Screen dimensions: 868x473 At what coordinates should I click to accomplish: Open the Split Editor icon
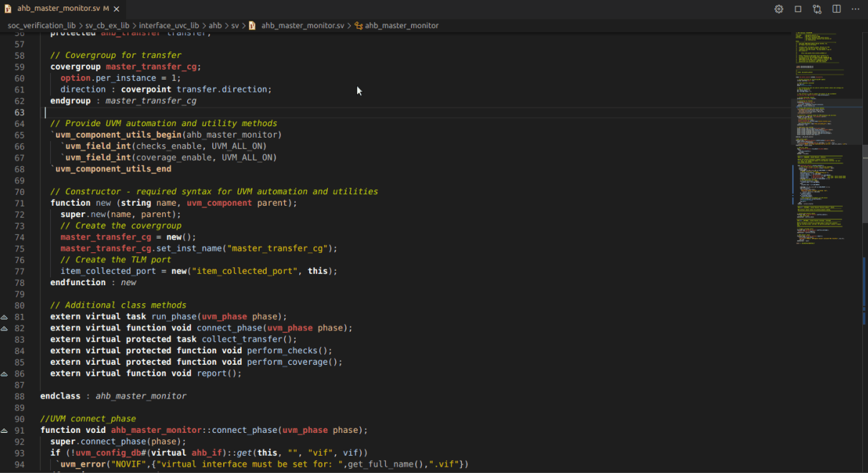pyautogui.click(x=836, y=9)
